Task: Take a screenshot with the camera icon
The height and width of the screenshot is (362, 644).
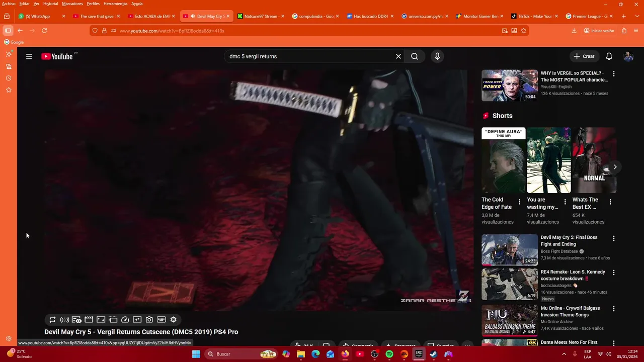Action: (149, 320)
